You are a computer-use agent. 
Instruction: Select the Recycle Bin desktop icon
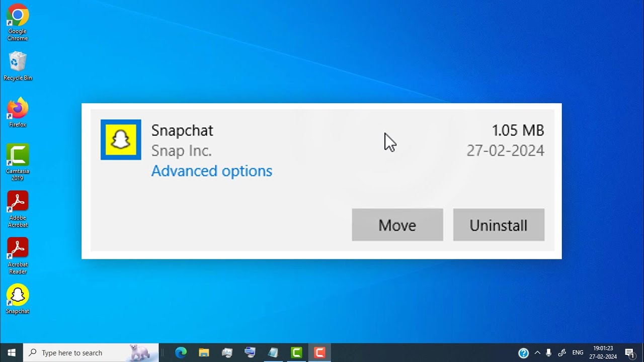point(18,66)
